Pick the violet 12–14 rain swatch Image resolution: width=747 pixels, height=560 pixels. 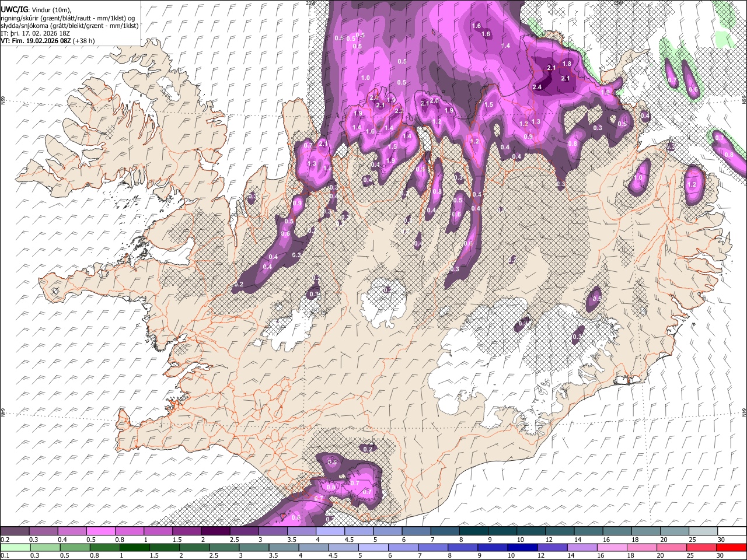(x=551, y=547)
